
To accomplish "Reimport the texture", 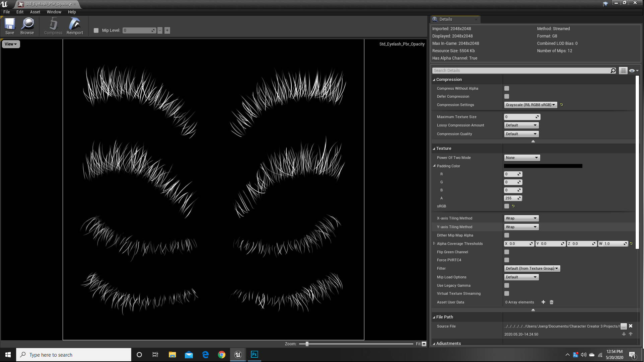I will [x=75, y=26].
